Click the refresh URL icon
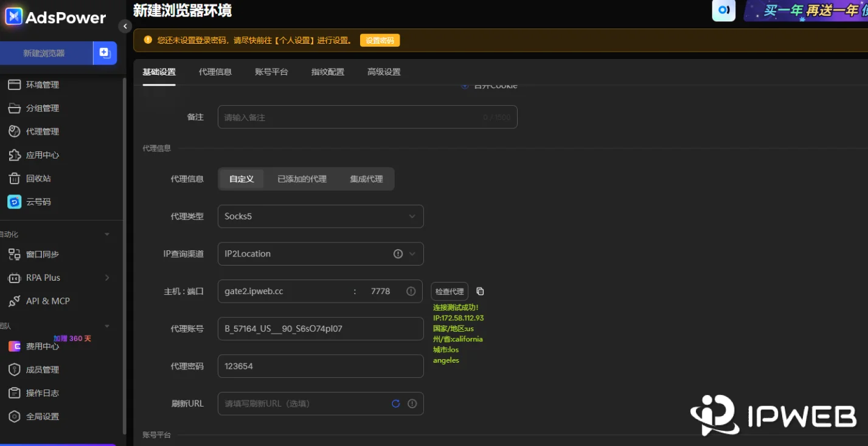The width and height of the screenshot is (868, 446). click(396, 403)
